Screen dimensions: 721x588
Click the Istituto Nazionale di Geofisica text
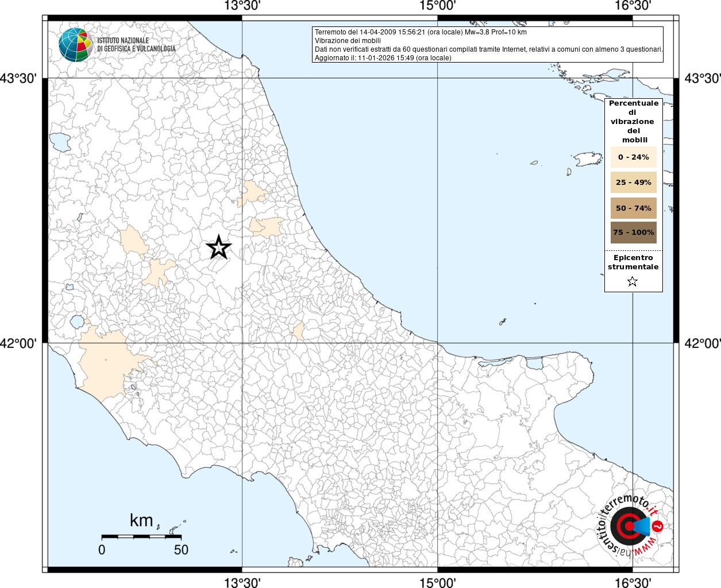136,45
